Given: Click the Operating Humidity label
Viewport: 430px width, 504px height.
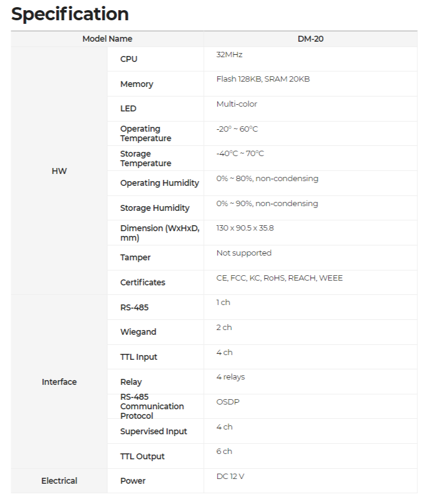Looking at the screenshot, I should pyautogui.click(x=160, y=183).
